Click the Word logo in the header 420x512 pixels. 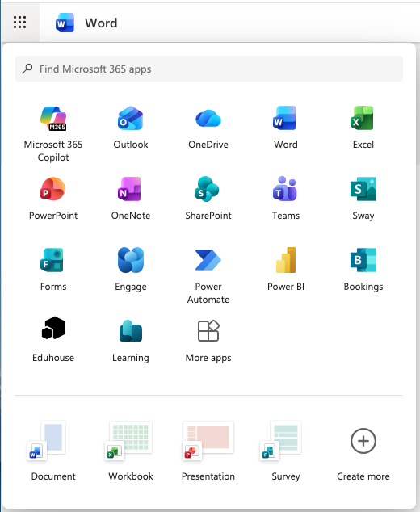pyautogui.click(x=65, y=23)
